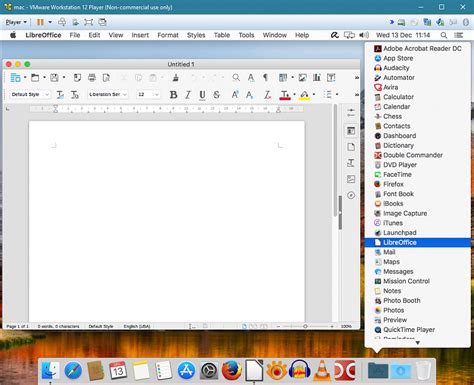Toggle Subscript formatting
474x385 pixels.
coord(249,95)
